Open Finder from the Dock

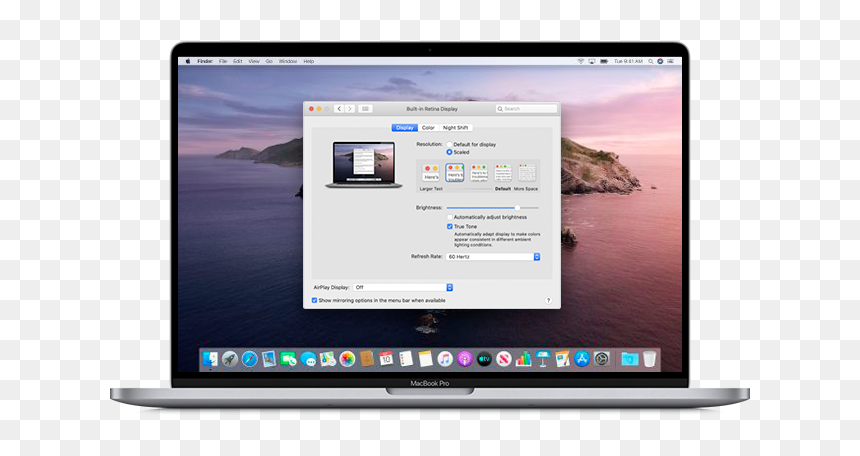click(210, 359)
